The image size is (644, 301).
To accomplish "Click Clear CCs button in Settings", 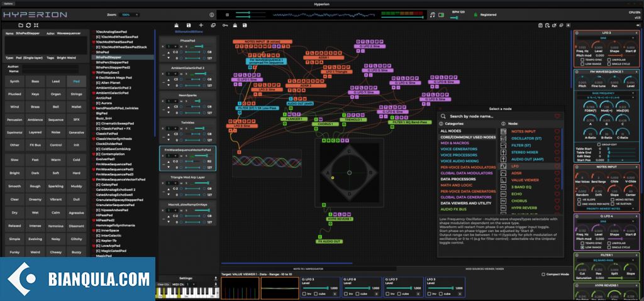I will [x=163, y=284].
